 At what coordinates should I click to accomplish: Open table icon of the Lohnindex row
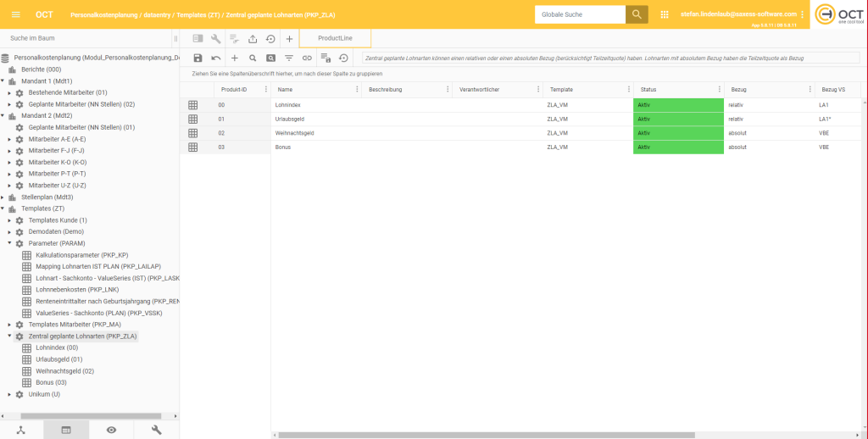tap(192, 104)
